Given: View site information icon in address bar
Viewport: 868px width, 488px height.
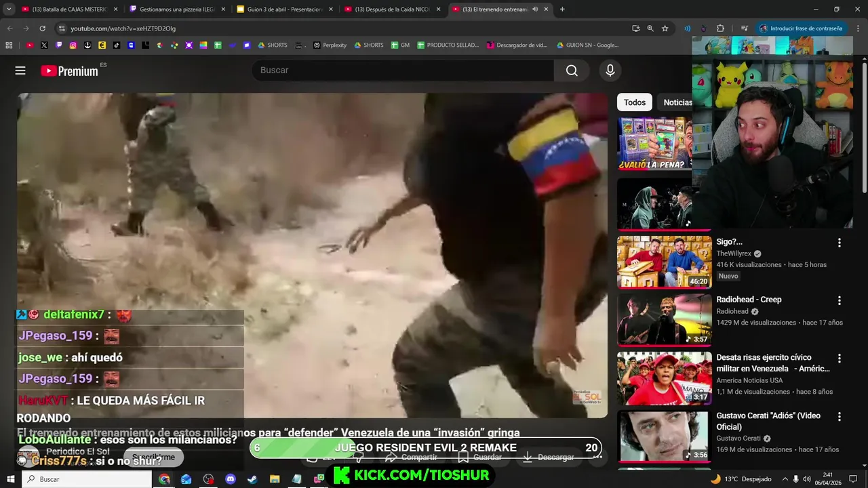Looking at the screenshot, I should tap(62, 28).
